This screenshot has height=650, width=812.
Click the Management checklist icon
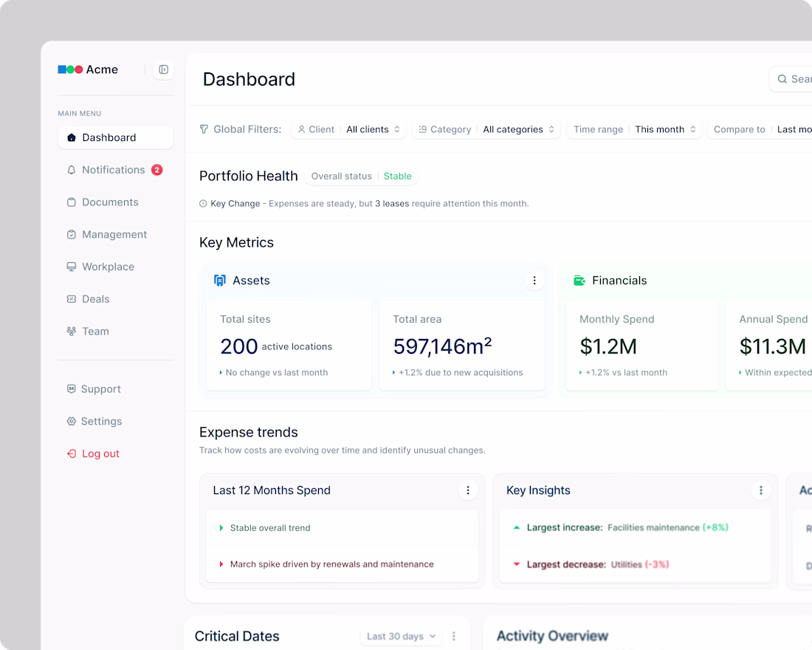tap(72, 234)
